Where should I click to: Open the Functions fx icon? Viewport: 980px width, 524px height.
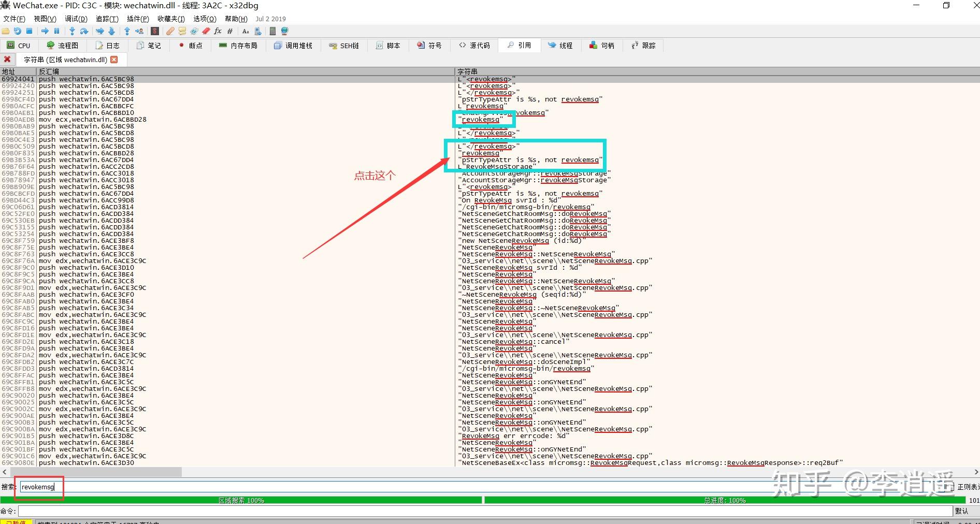tap(218, 31)
